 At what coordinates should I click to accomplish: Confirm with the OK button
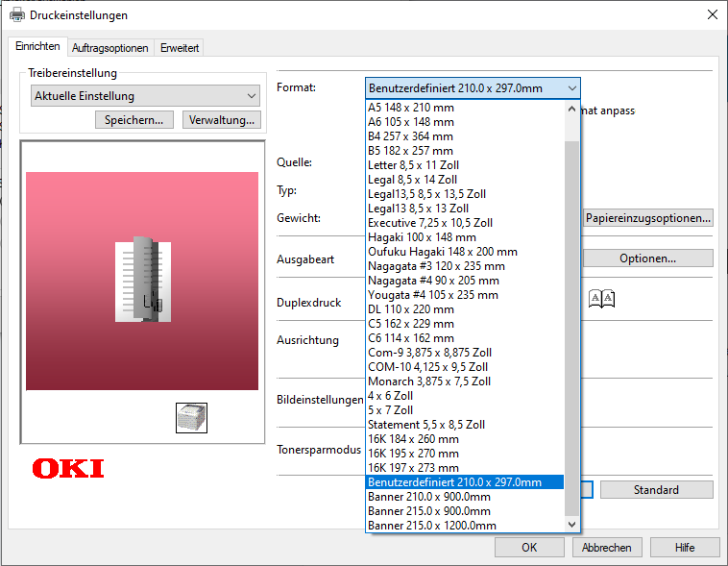coord(529,548)
